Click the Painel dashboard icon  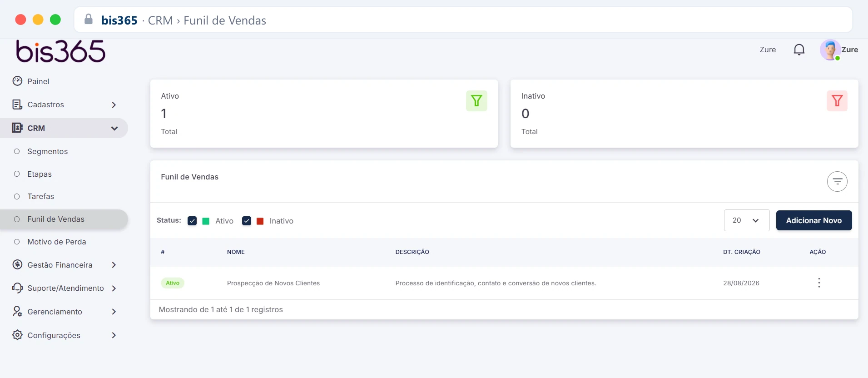[17, 81]
